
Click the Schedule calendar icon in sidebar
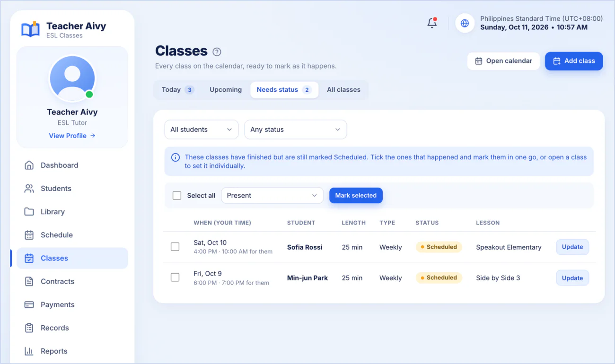coord(29,235)
